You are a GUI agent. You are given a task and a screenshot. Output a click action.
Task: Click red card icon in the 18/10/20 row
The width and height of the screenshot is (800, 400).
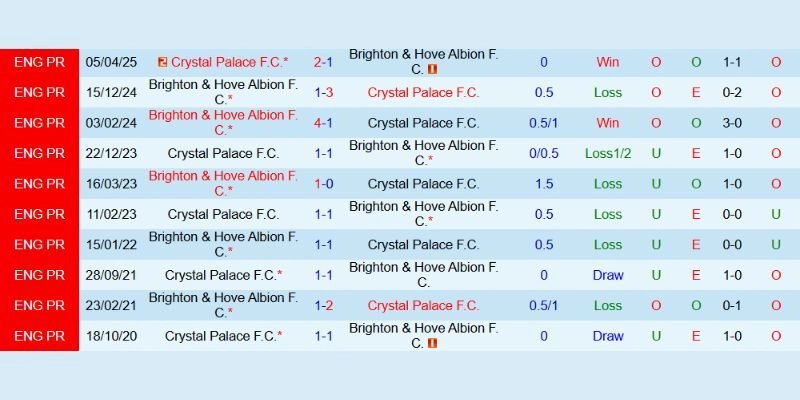click(x=432, y=344)
